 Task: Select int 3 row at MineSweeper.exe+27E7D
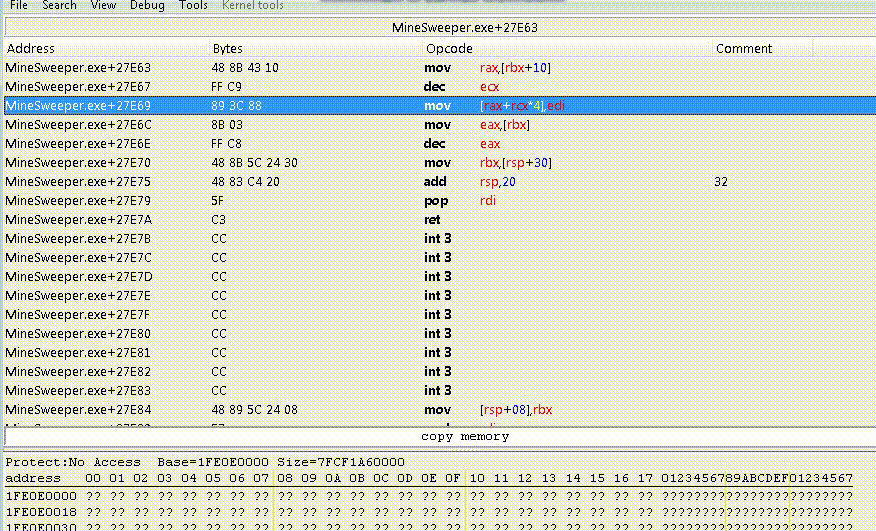pyautogui.click(x=440, y=277)
